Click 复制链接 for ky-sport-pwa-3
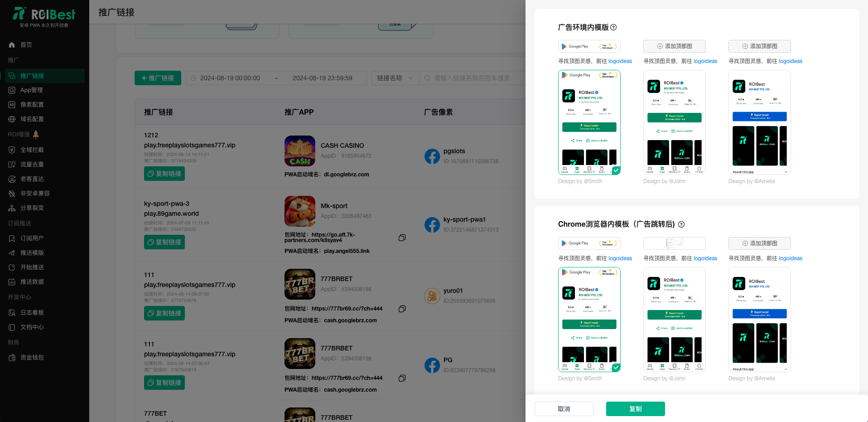This screenshot has width=868, height=422. point(164,242)
